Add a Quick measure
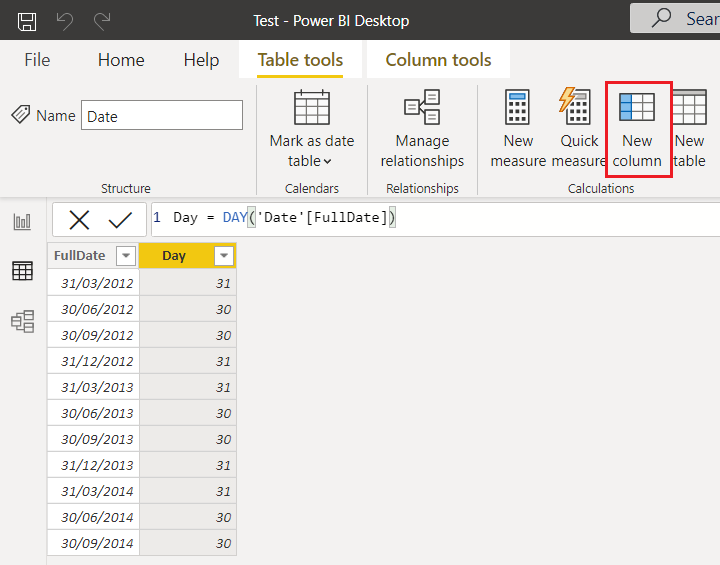 (579, 130)
